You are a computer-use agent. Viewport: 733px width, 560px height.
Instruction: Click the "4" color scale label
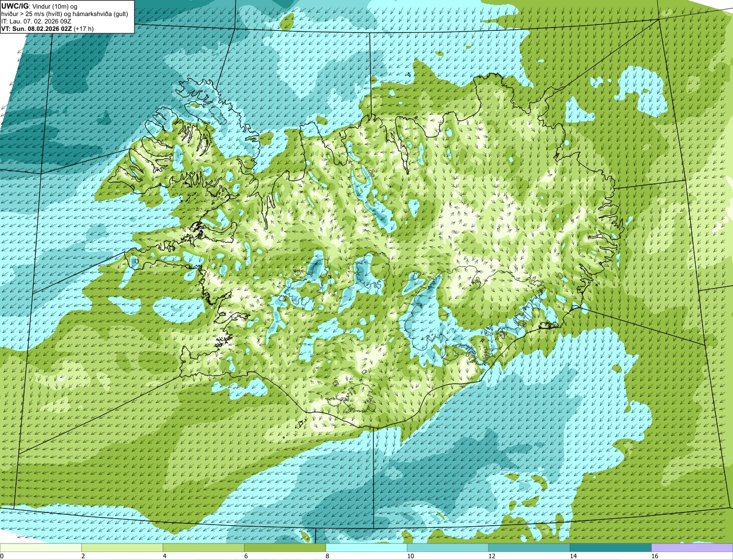click(x=164, y=556)
